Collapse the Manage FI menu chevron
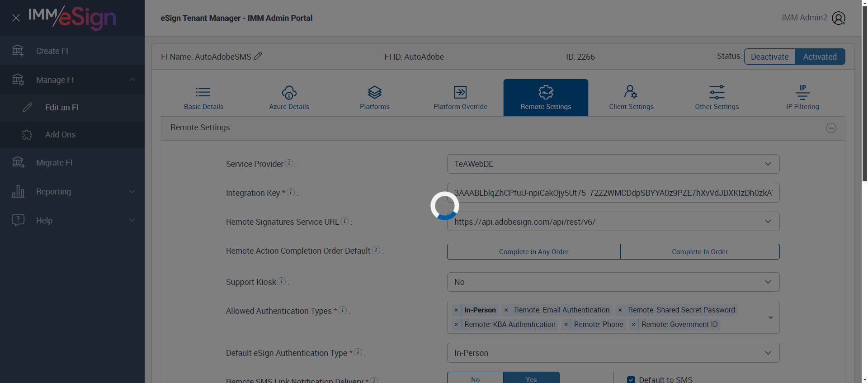Image resolution: width=868 pixels, height=383 pixels. click(x=132, y=80)
